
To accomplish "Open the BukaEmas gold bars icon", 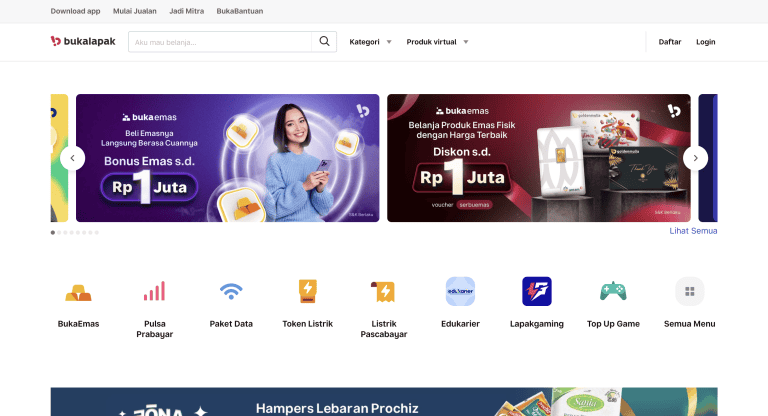I will [x=78, y=292].
